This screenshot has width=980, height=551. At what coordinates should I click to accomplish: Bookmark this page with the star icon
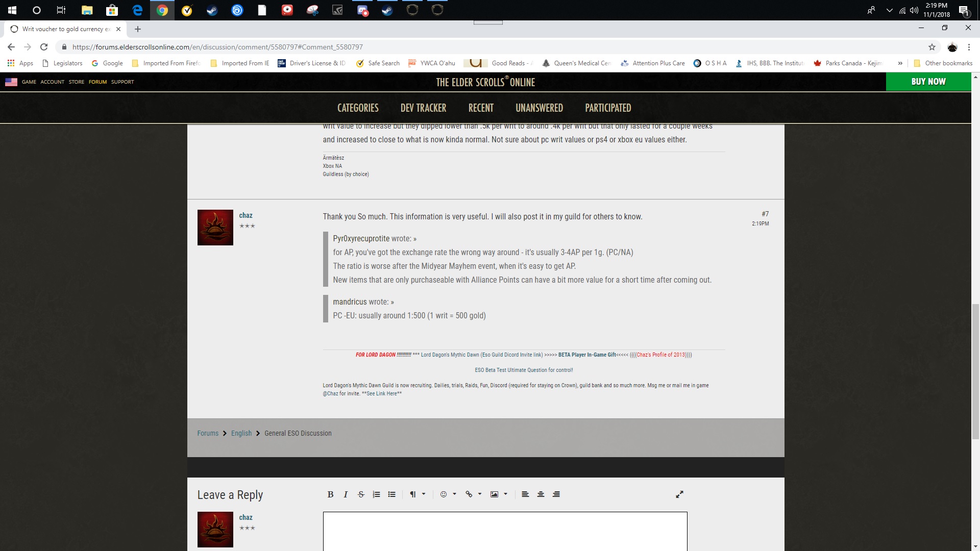(932, 47)
